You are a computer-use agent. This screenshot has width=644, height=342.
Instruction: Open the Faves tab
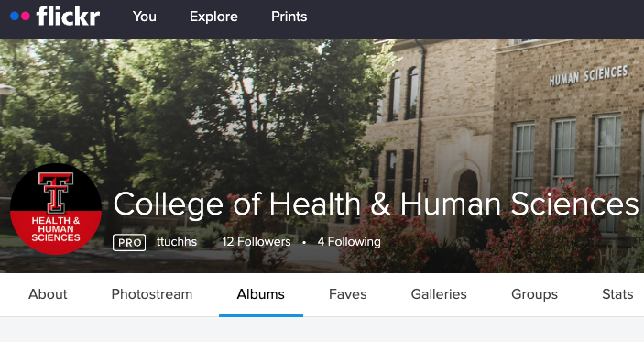pyautogui.click(x=348, y=294)
